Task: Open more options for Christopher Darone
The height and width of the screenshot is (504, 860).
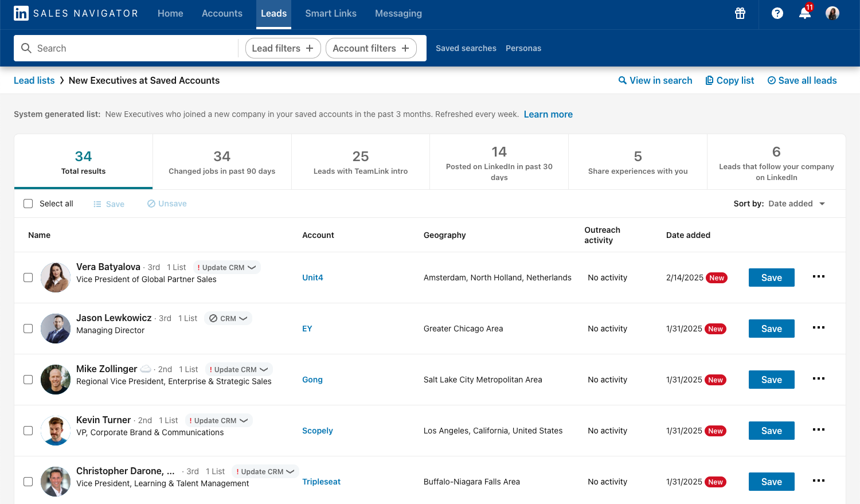Action: pyautogui.click(x=819, y=480)
